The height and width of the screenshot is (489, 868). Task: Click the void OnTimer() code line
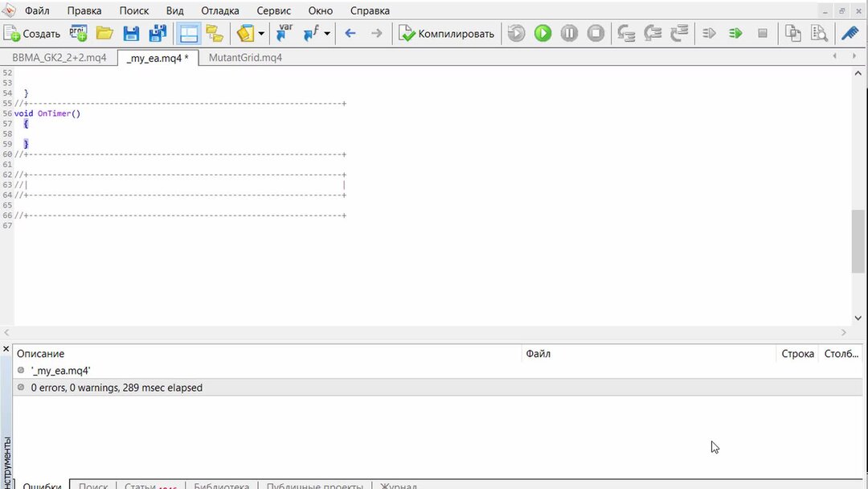pyautogui.click(x=47, y=113)
